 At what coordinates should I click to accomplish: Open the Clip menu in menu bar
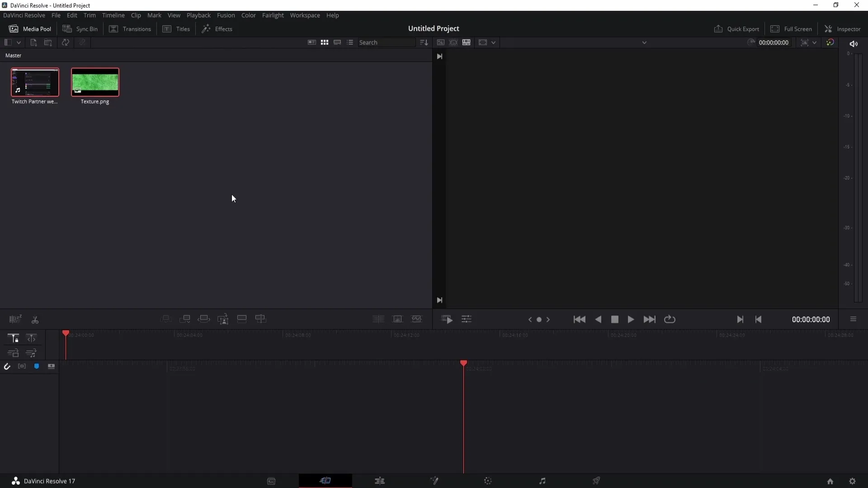click(135, 15)
